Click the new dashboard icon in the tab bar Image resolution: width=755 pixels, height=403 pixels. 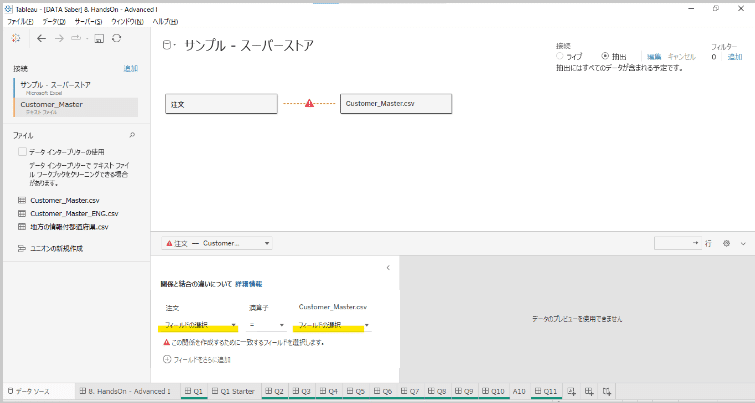pos(589,391)
